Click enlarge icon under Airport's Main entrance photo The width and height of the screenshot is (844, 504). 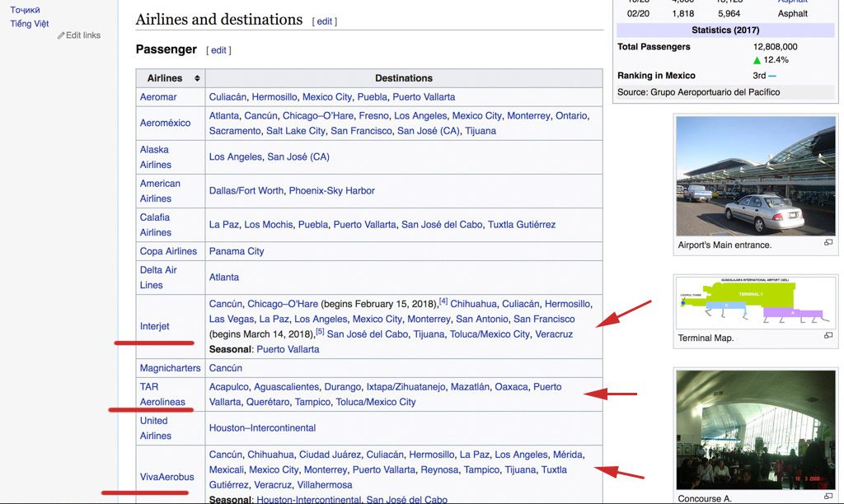click(x=828, y=243)
